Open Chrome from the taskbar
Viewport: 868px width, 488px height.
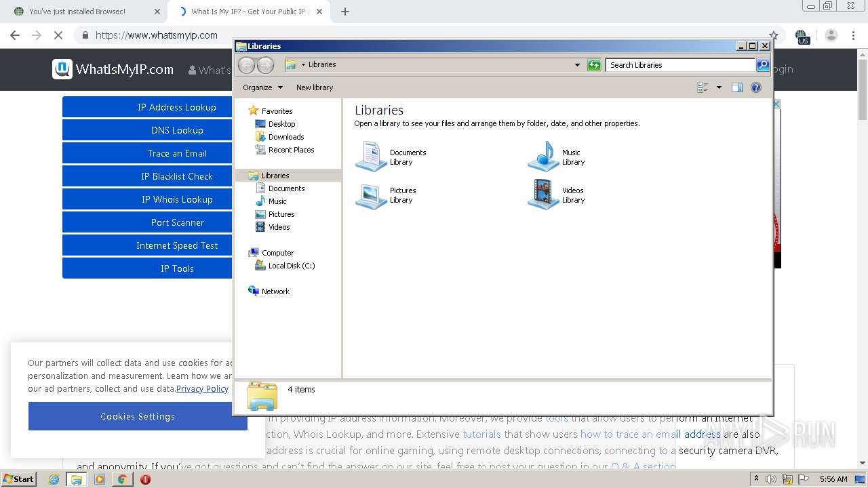pyautogui.click(x=122, y=479)
